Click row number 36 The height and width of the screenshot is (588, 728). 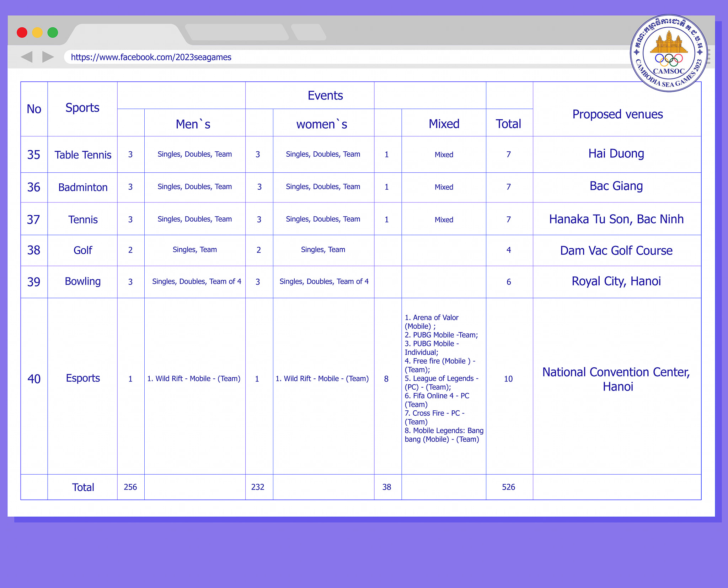[x=34, y=187]
